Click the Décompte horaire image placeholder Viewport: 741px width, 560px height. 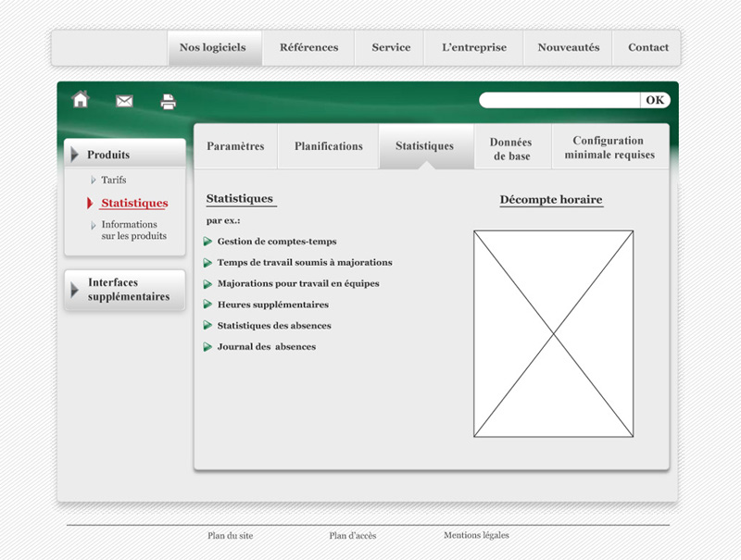click(553, 333)
